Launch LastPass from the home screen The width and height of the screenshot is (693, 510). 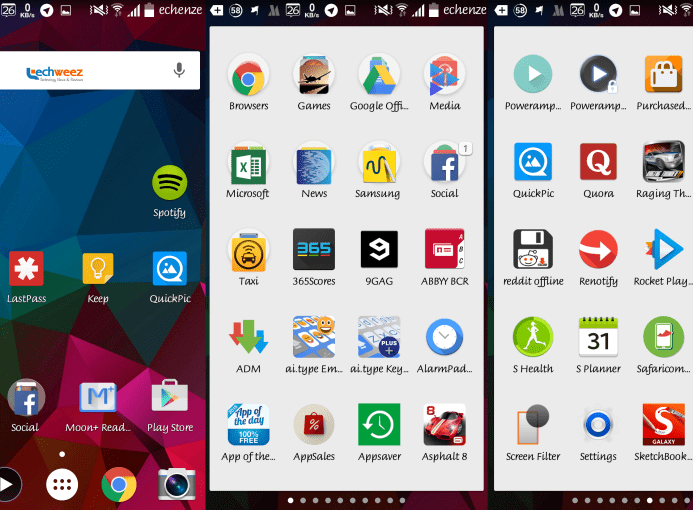[26, 269]
